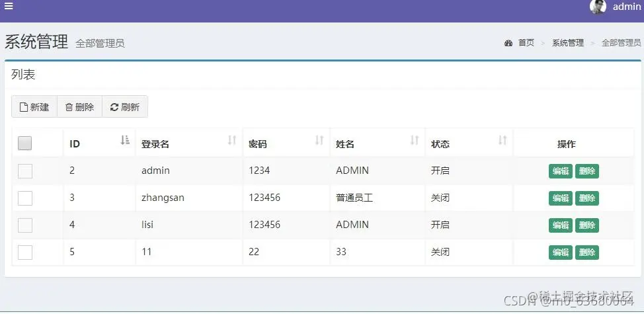
Task: Click 编辑 for the lisi row
Action: click(x=560, y=225)
